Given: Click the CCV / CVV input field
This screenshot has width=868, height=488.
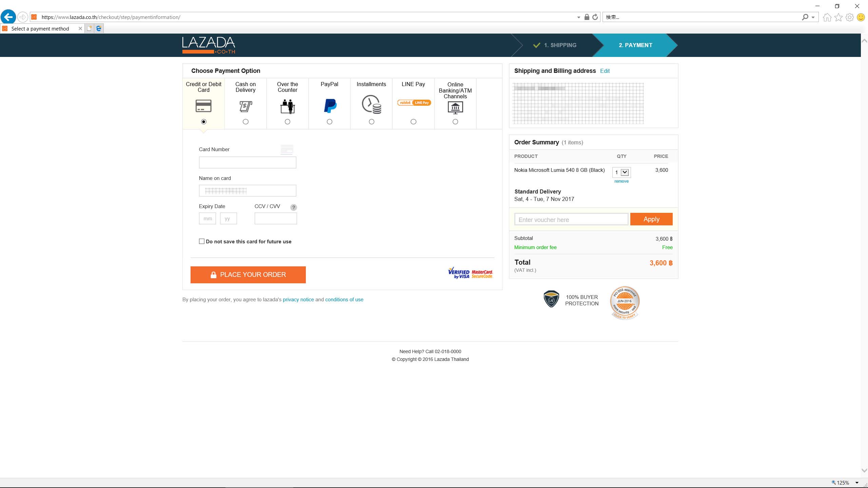Looking at the screenshot, I should [x=276, y=219].
